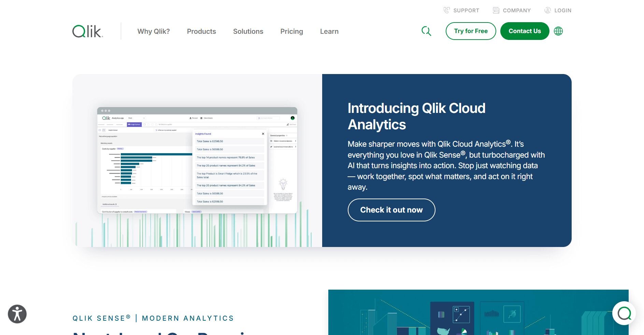
Task: Open the search magnifier icon
Action: (426, 31)
